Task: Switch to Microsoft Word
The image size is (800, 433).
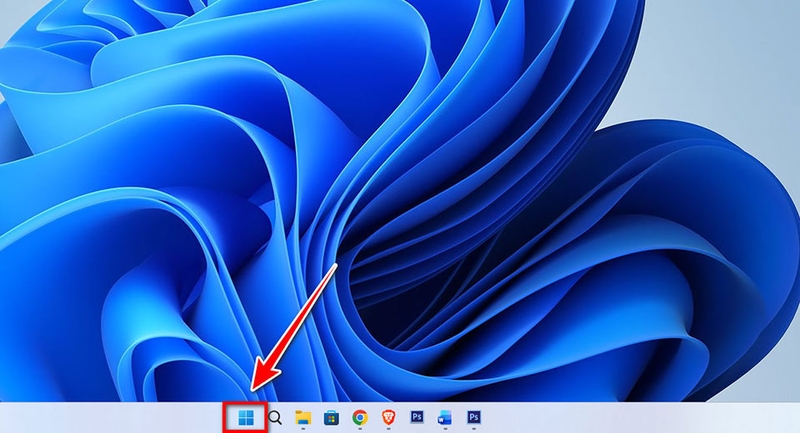Action: click(x=445, y=418)
